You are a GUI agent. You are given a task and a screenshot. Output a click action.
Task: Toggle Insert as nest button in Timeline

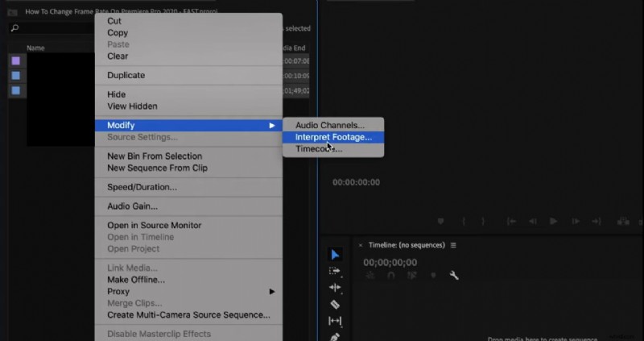tap(370, 276)
